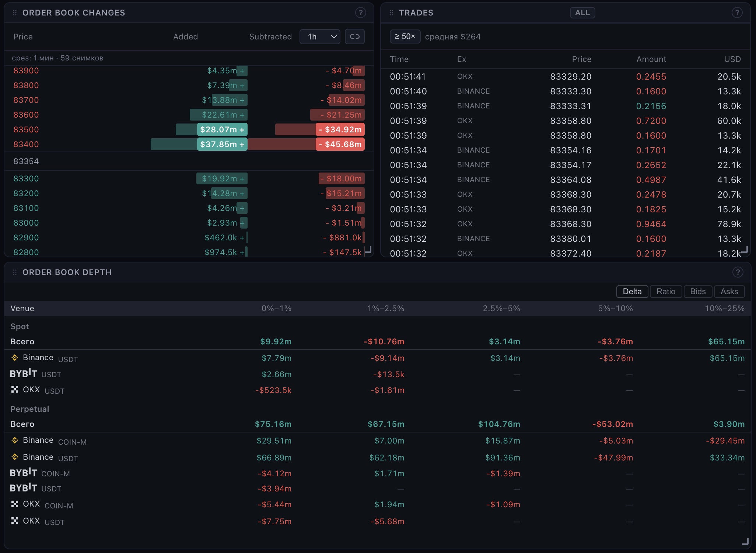
Task: Click Trades panel resize corner handle
Action: (745, 250)
